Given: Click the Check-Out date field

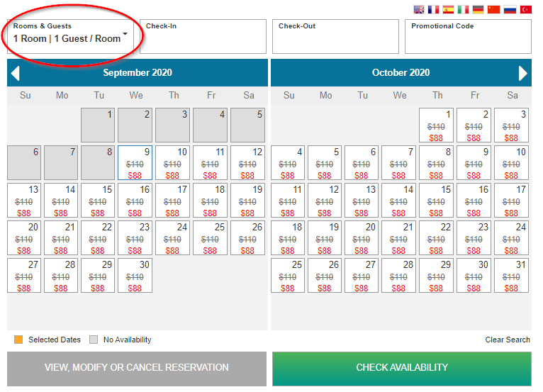Looking at the screenshot, I should point(335,37).
